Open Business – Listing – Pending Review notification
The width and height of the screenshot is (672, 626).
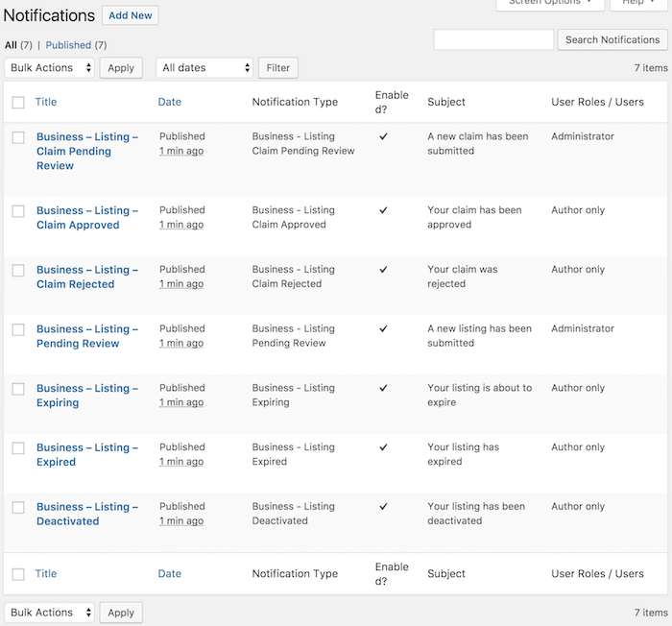87,336
